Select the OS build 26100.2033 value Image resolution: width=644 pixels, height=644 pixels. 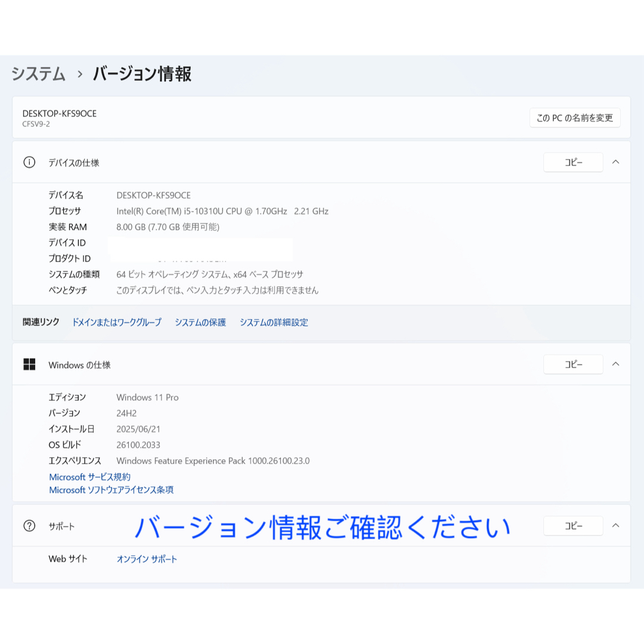(138, 445)
